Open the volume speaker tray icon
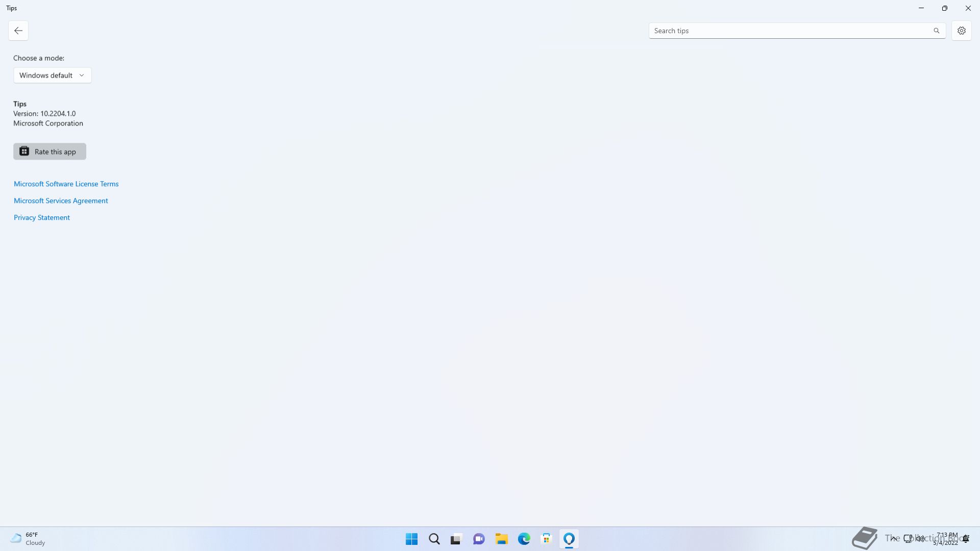This screenshot has width=980, height=551. click(x=920, y=538)
